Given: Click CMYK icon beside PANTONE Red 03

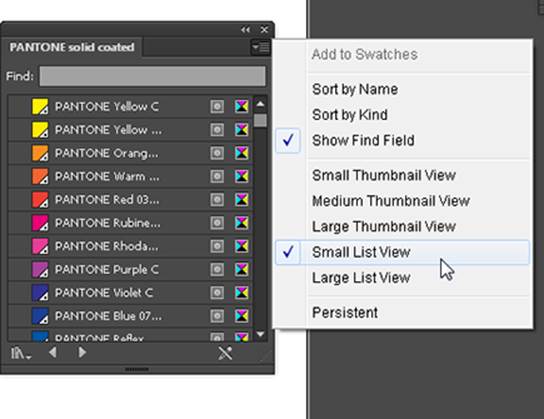Looking at the screenshot, I should pyautogui.click(x=241, y=199).
